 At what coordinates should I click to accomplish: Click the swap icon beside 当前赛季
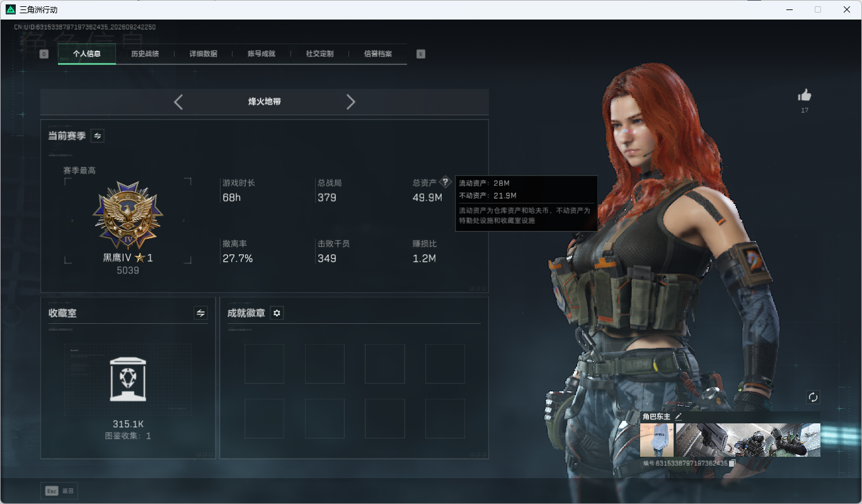98,135
